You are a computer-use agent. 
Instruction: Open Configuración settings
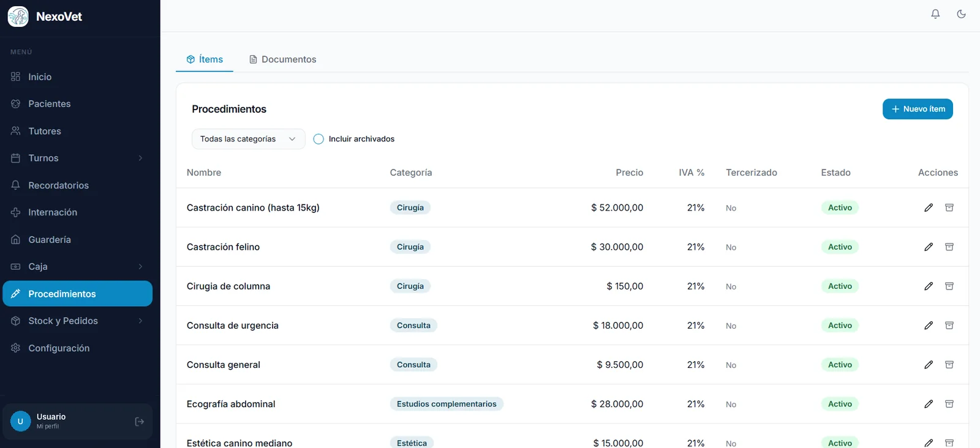click(x=77, y=348)
